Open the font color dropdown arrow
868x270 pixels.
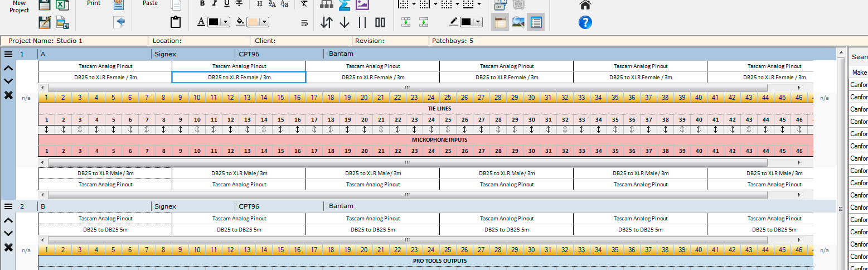pos(226,22)
